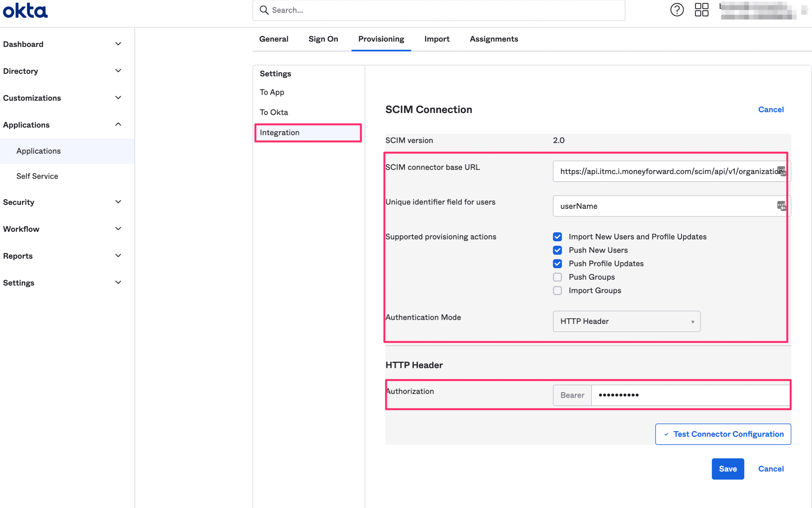Open the apps grid icon
812x508 pixels.
(701, 10)
